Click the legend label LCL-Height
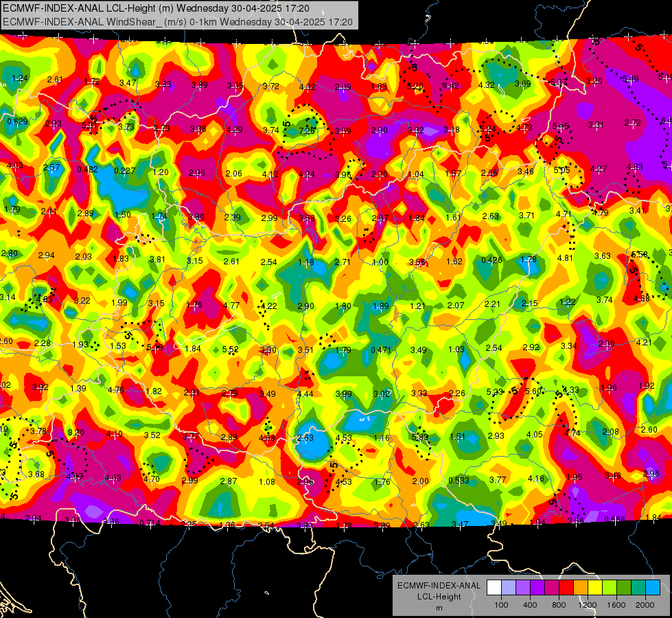 tap(439, 597)
